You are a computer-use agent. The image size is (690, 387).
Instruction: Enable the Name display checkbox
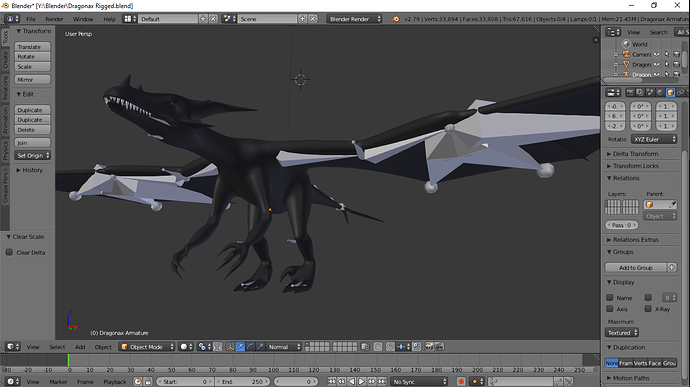coord(609,298)
